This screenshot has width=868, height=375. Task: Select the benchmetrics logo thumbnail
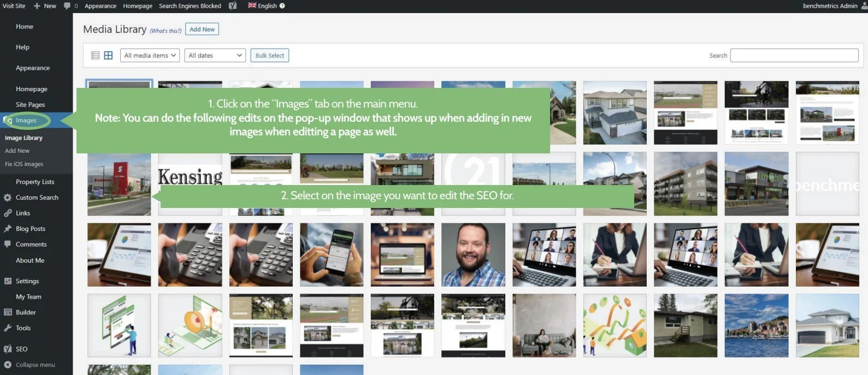point(827,184)
